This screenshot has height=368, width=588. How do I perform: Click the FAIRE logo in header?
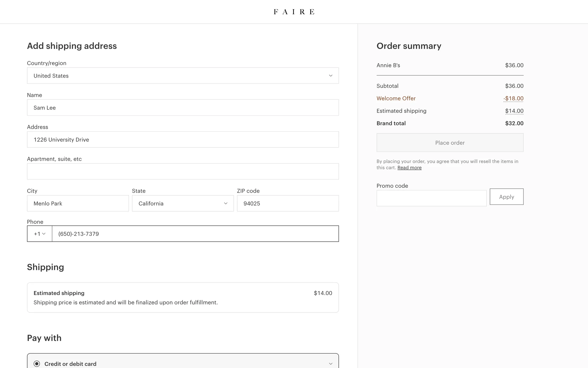click(294, 12)
